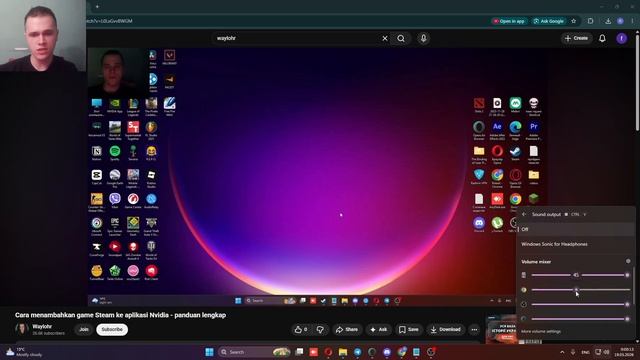Launch the Roblox Studio desktop icon
Image resolution: width=640 pixels, height=360 pixels.
[151, 178]
